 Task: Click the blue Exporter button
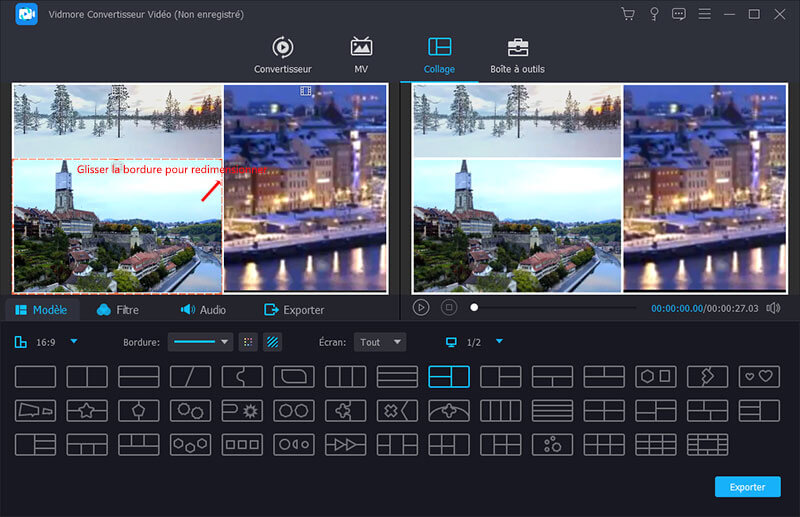coord(747,487)
